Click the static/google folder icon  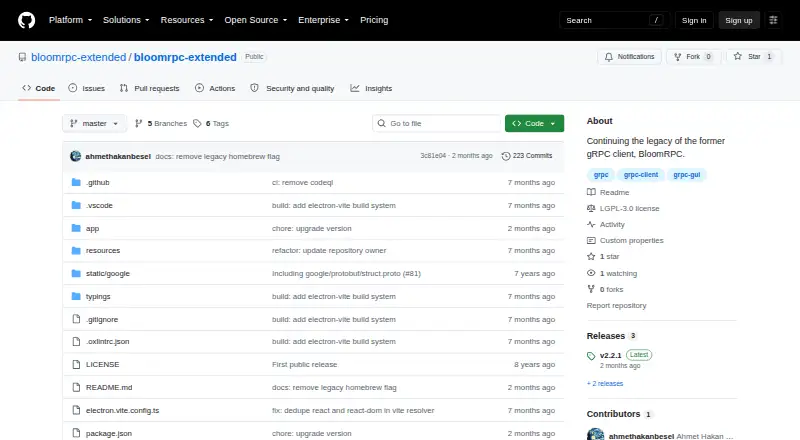tap(76, 274)
